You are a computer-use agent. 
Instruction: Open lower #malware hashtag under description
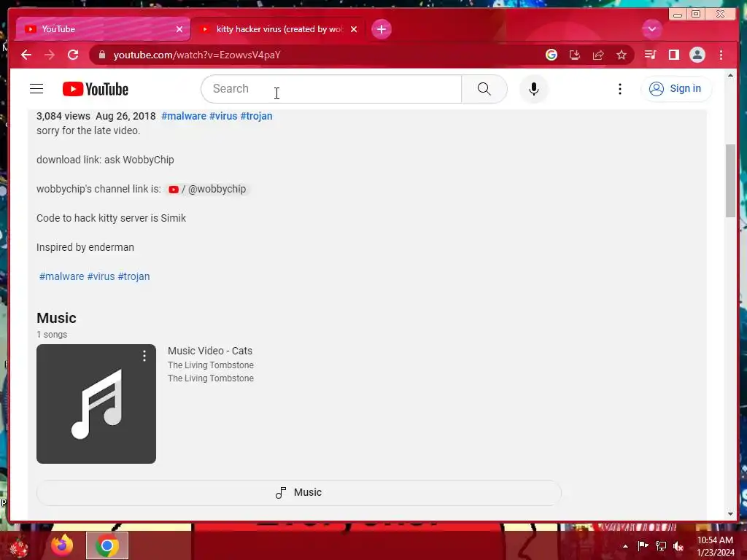tap(61, 276)
